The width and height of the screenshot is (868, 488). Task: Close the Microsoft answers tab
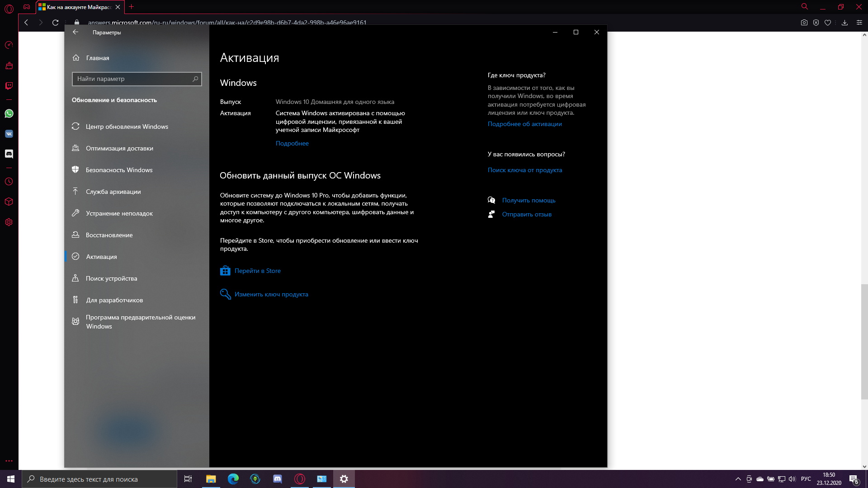pyautogui.click(x=118, y=7)
